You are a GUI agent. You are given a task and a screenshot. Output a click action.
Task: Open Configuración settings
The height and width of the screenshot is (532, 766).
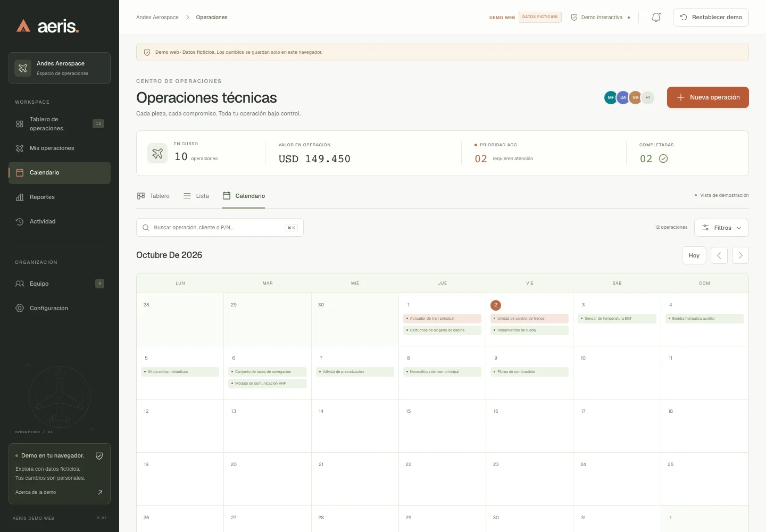pyautogui.click(x=60, y=309)
